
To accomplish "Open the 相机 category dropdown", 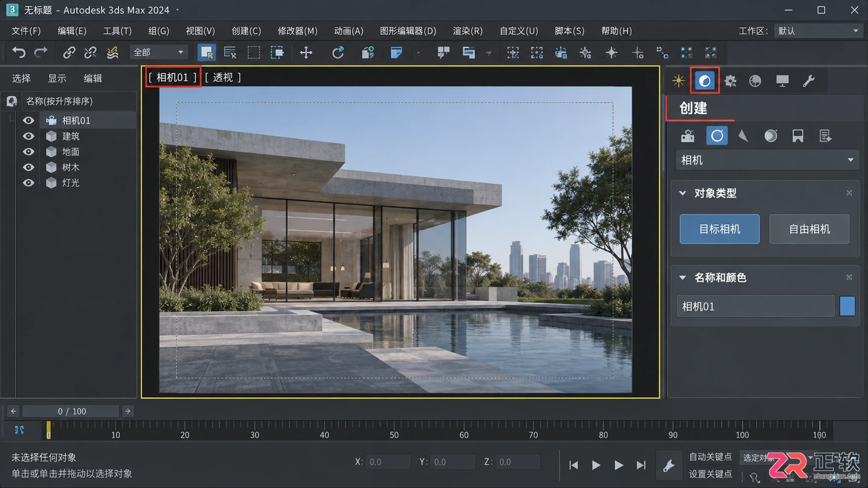I will click(x=767, y=160).
